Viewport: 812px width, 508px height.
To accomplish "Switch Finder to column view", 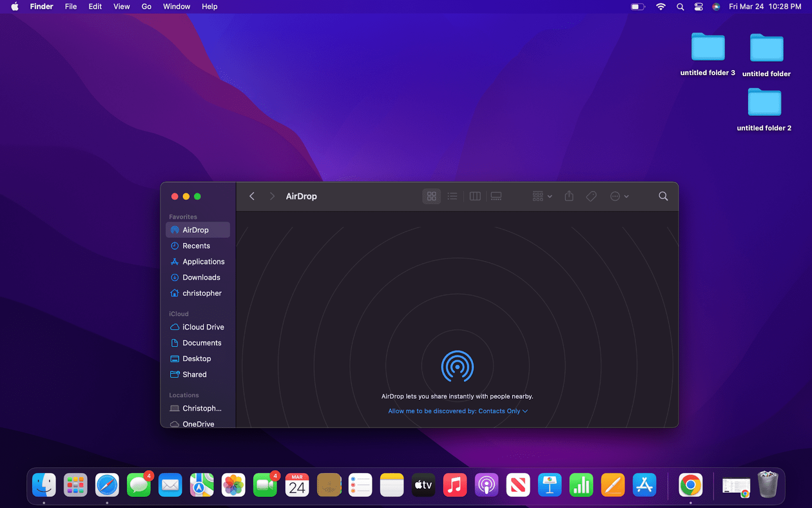I will coord(475,196).
